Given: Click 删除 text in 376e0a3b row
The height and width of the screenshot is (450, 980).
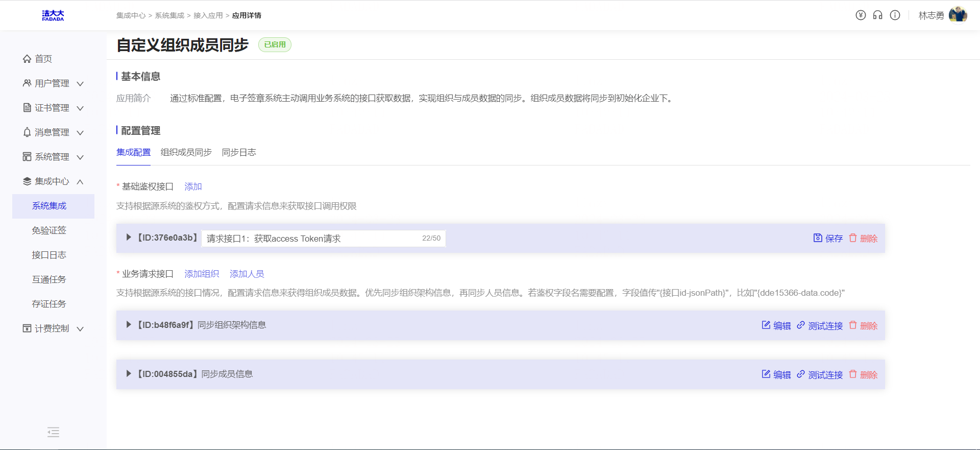Looking at the screenshot, I should [x=869, y=239].
